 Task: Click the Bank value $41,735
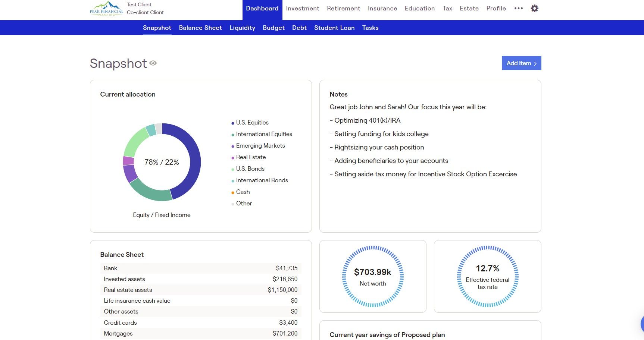[x=287, y=268]
